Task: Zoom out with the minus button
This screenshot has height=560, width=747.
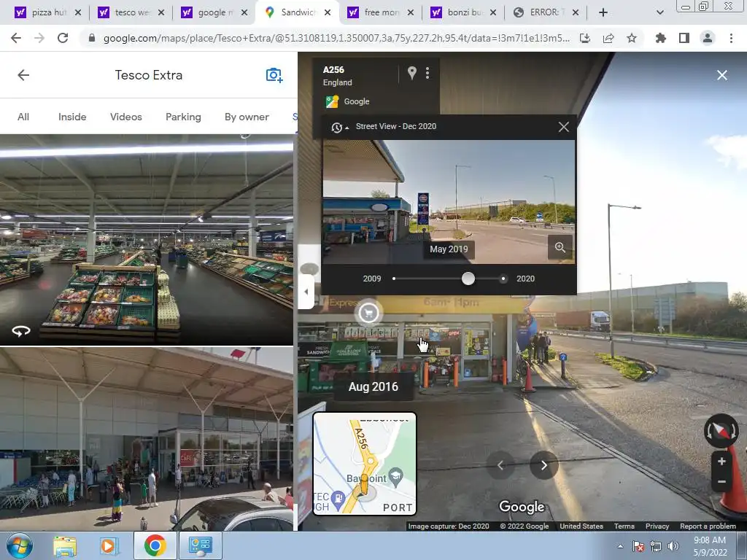Action: tap(721, 482)
